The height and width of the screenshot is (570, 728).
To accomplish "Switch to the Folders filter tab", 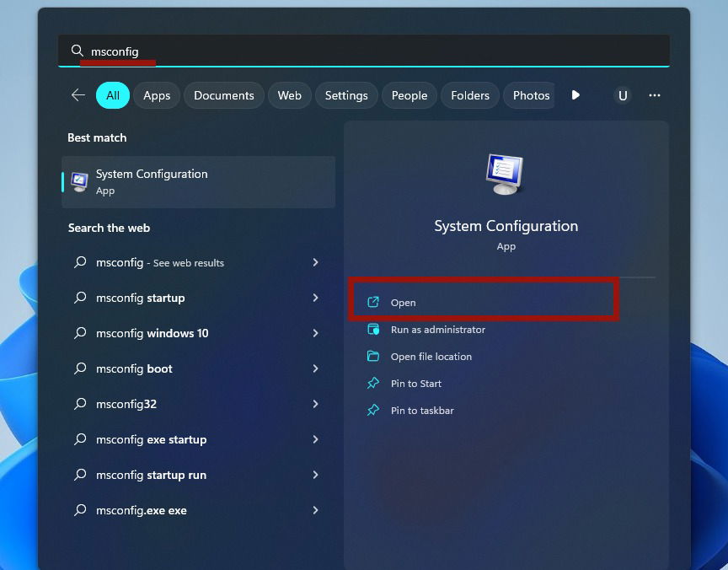I will pyautogui.click(x=470, y=95).
